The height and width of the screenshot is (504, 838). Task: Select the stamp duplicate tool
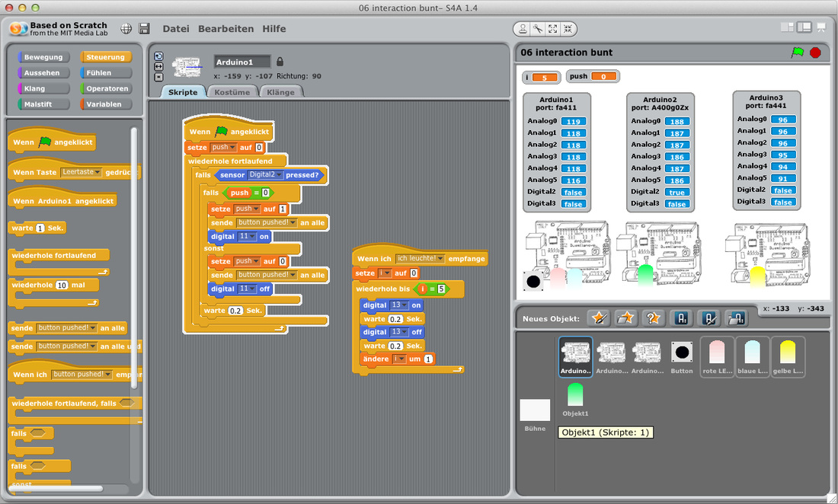point(523,29)
